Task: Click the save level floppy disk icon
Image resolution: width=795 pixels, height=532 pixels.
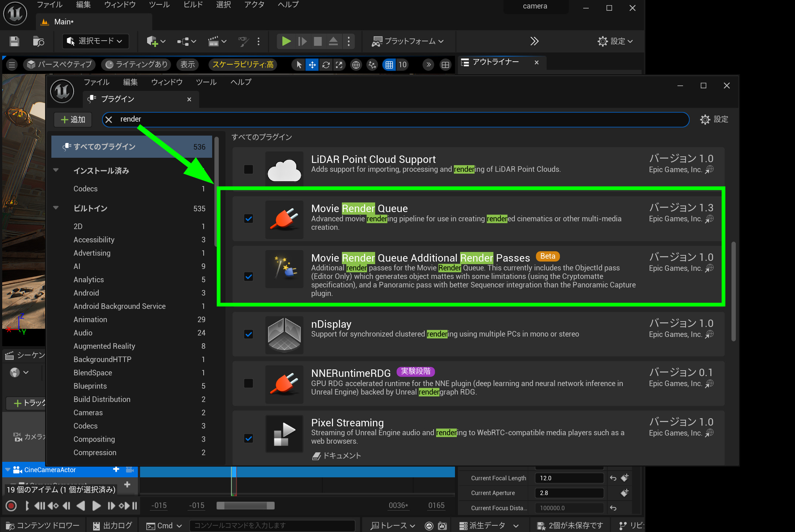Action: tap(14, 41)
